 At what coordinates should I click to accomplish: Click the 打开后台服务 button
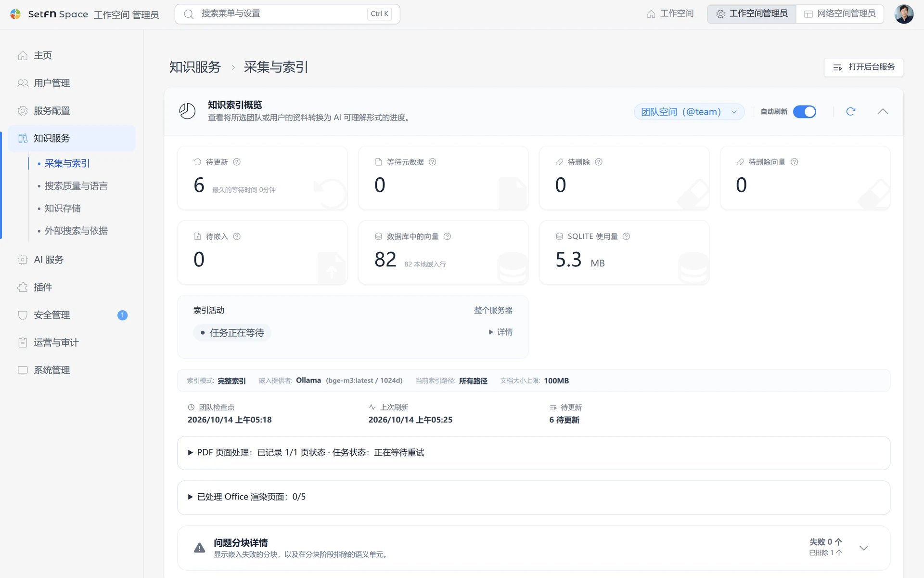863,67
